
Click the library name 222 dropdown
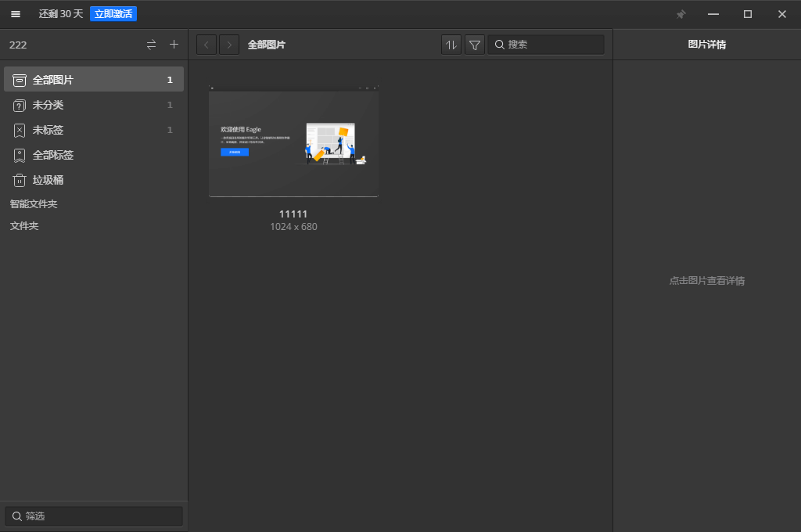(x=18, y=45)
